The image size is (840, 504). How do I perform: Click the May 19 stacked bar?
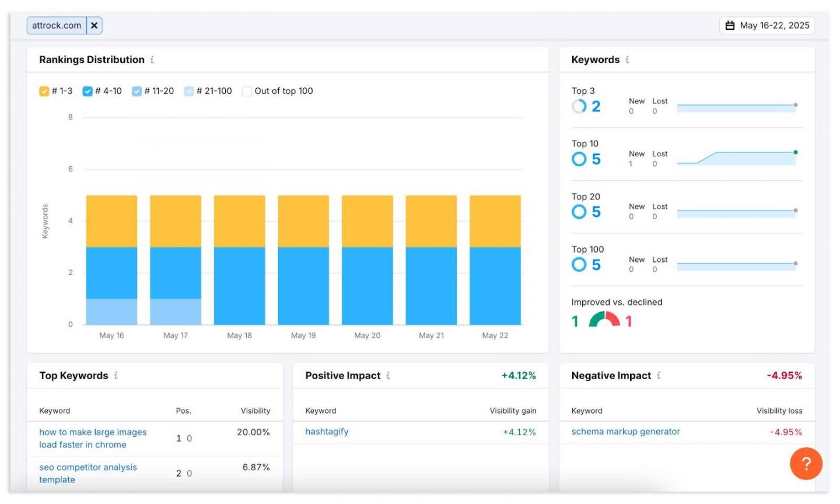pos(303,260)
